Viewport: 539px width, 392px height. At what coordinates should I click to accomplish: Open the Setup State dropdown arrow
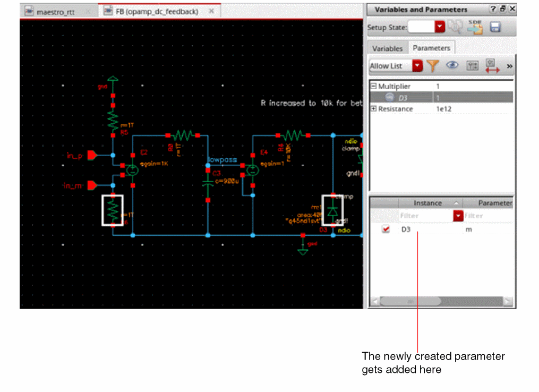(x=440, y=27)
